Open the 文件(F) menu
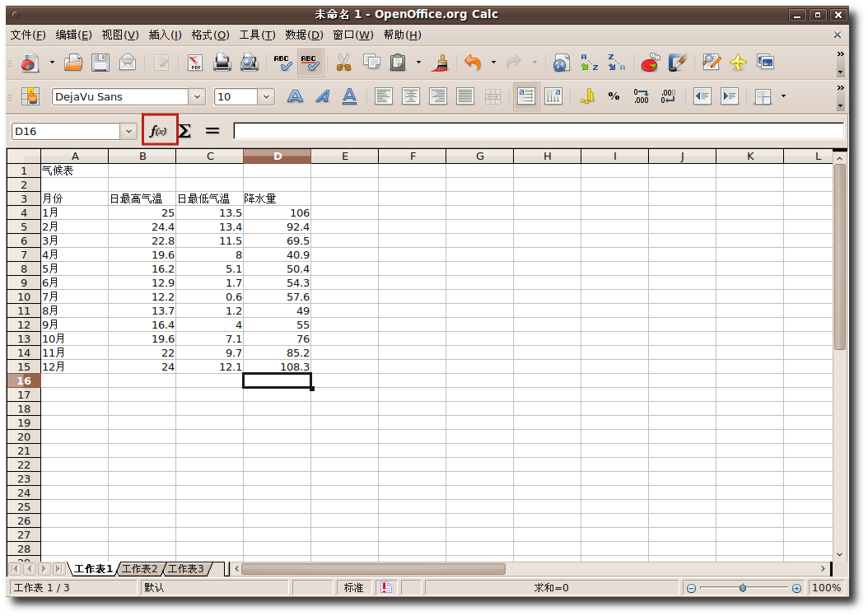The image size is (868, 616). coord(28,35)
